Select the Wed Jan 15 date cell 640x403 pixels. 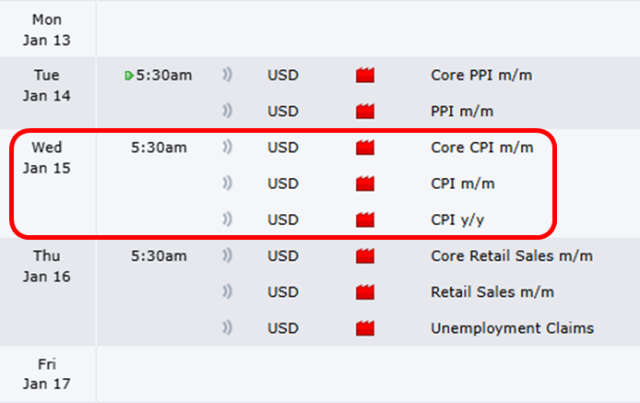point(46,158)
